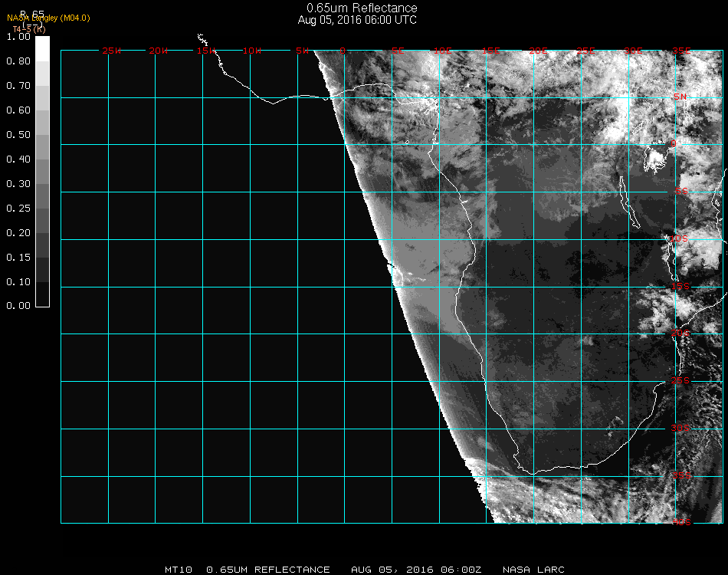This screenshot has height=575, width=728.
Task: Click the 5N latitude label
Action: click(680, 97)
